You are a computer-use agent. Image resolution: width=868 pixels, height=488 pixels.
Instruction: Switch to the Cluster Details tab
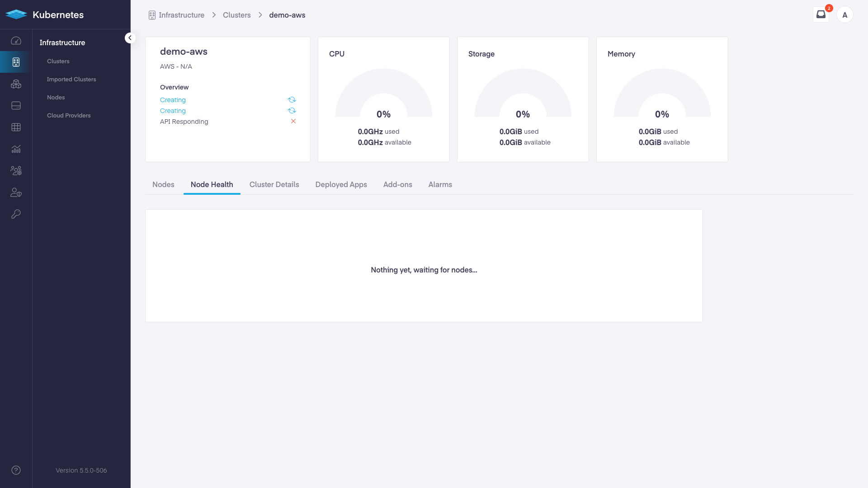click(x=274, y=184)
